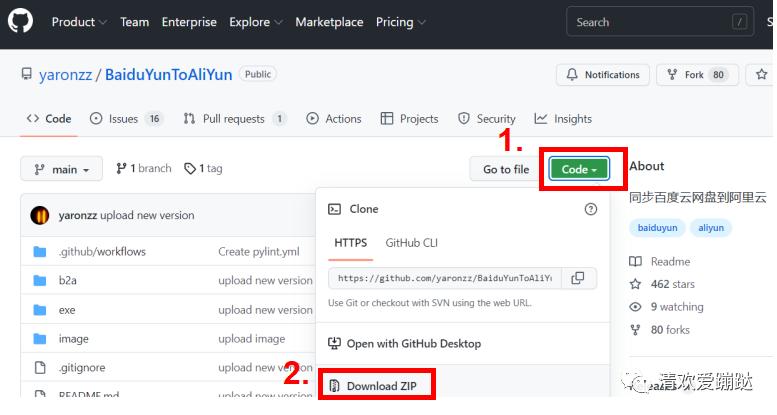Image resolution: width=777 pixels, height=415 pixels.
Task: Expand the Pricing menu
Action: point(400,22)
